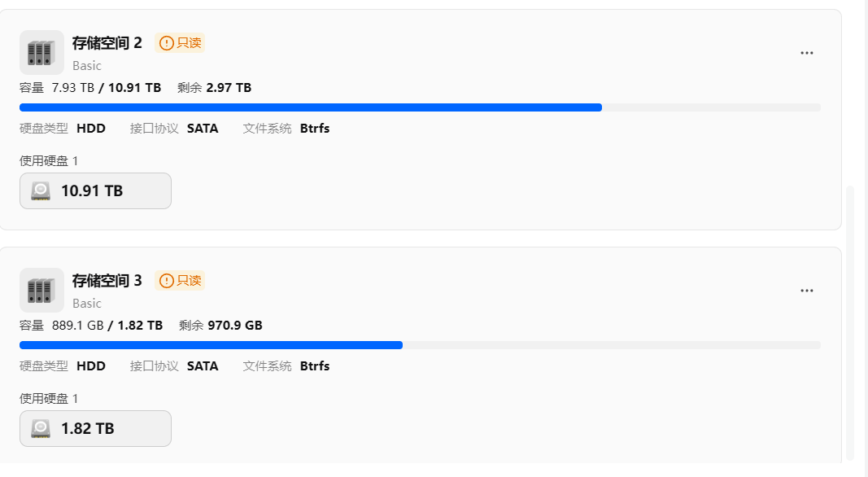
Task: Click the SATA protocol value in 存储空间 2
Action: pos(203,129)
